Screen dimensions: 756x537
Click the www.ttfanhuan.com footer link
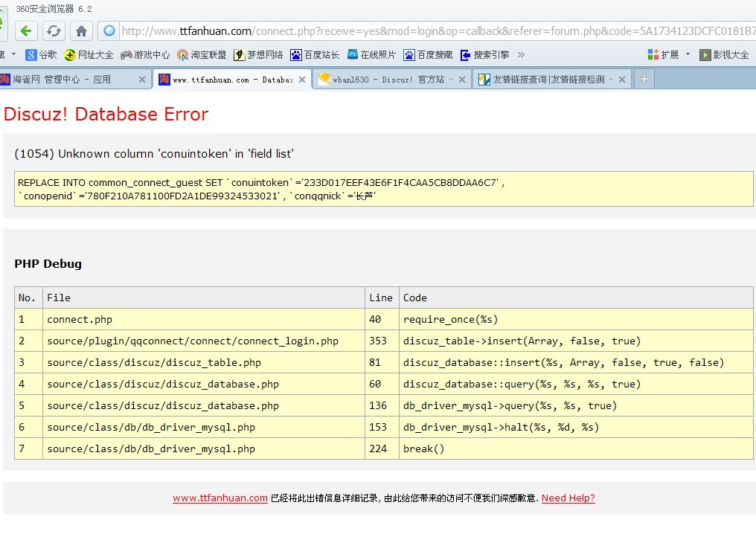[x=220, y=498]
